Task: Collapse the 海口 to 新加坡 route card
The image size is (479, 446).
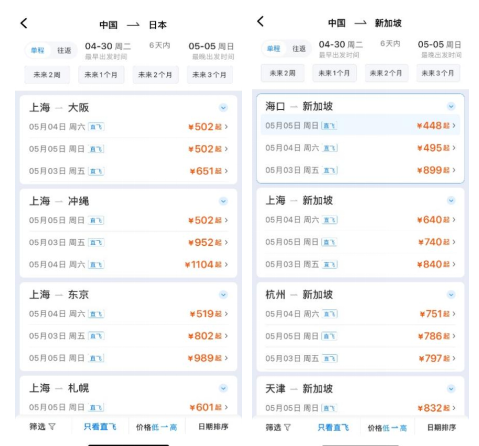Action: pos(451,106)
